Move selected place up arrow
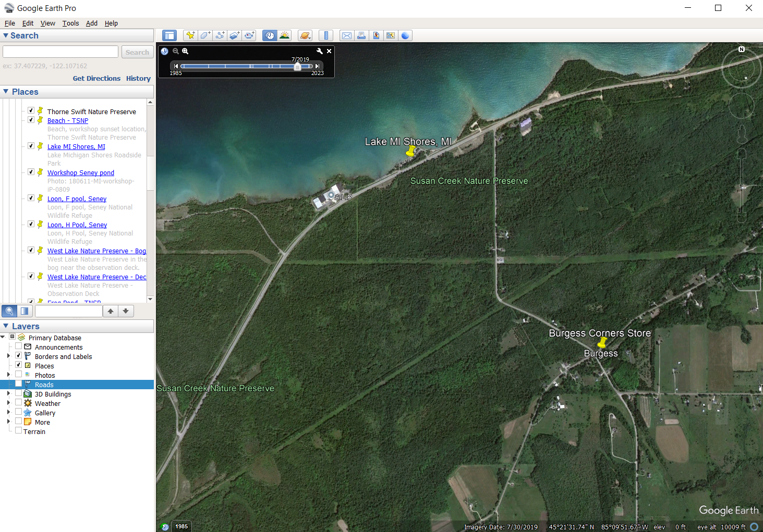The width and height of the screenshot is (763, 532). coord(111,311)
